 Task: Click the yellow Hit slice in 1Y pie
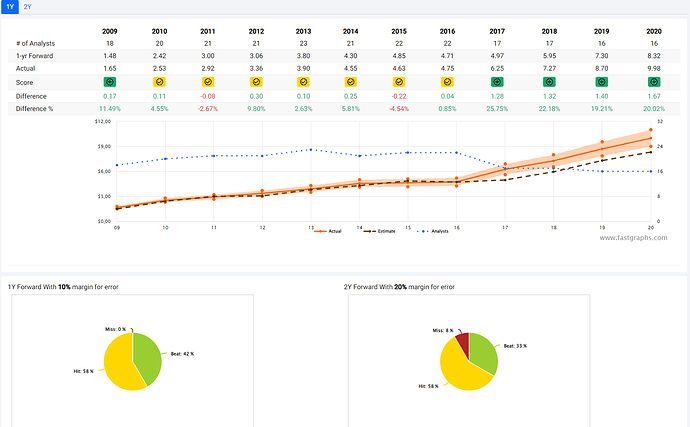click(x=118, y=365)
